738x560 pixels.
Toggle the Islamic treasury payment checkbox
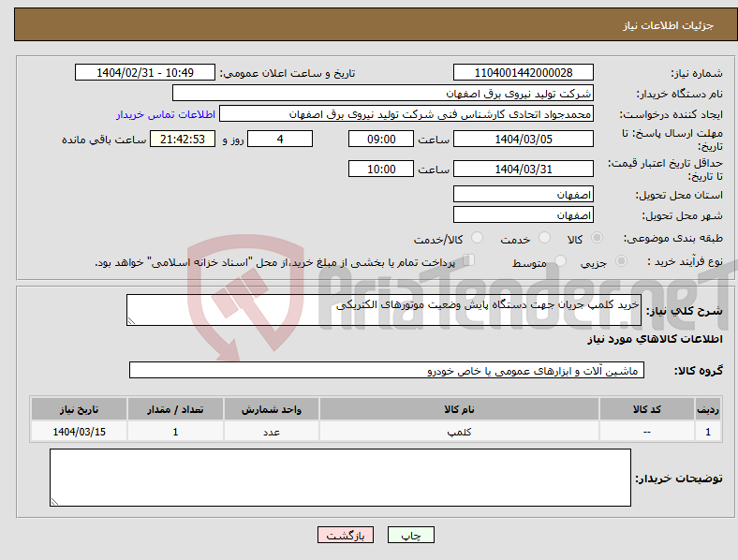(x=469, y=260)
